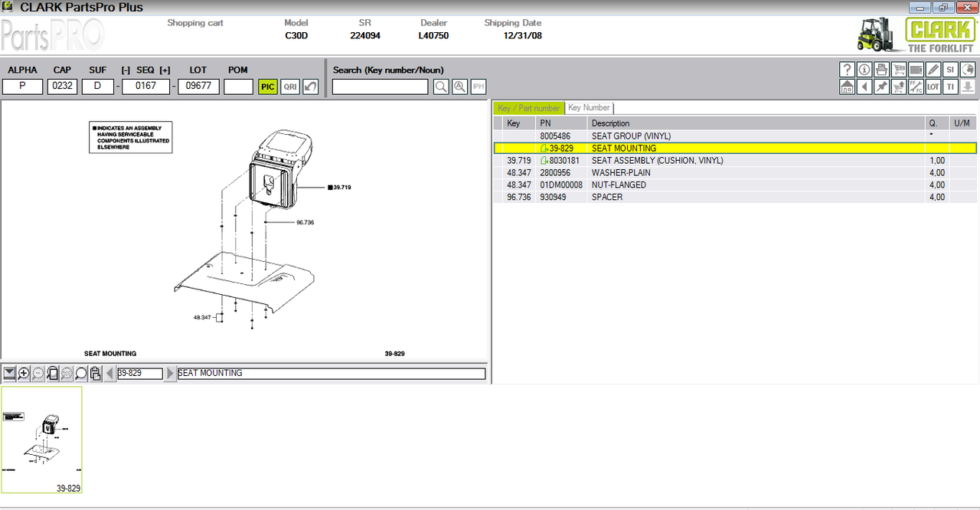Image resolution: width=980 pixels, height=510 pixels.
Task: Click the advanced search 'A' magnifier icon
Action: pyautogui.click(x=459, y=87)
